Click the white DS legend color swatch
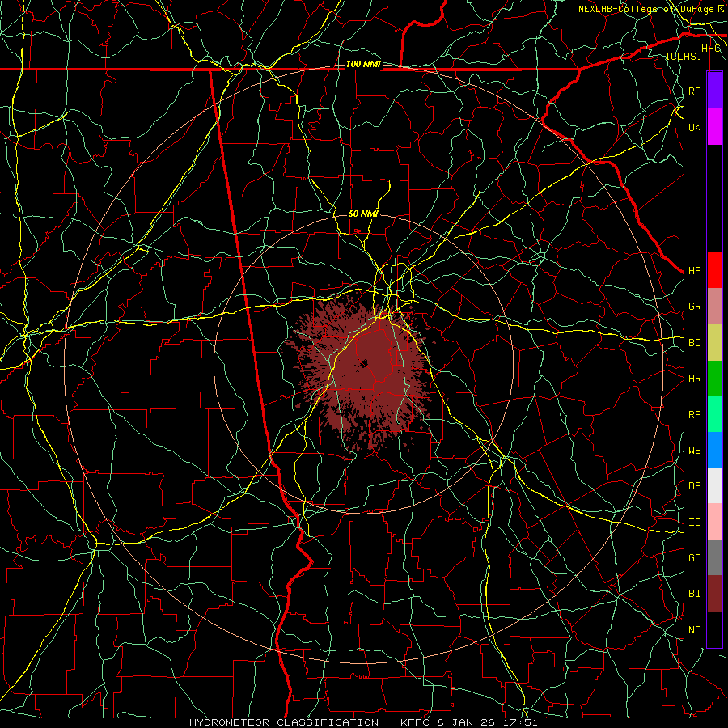728x728 pixels. [x=714, y=485]
